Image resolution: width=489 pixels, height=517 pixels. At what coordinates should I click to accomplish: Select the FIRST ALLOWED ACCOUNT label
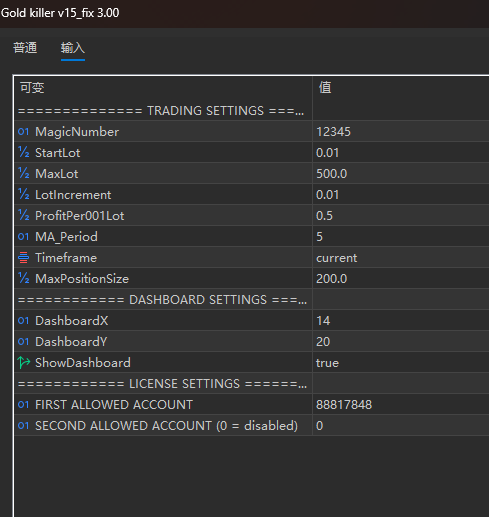[114, 405]
